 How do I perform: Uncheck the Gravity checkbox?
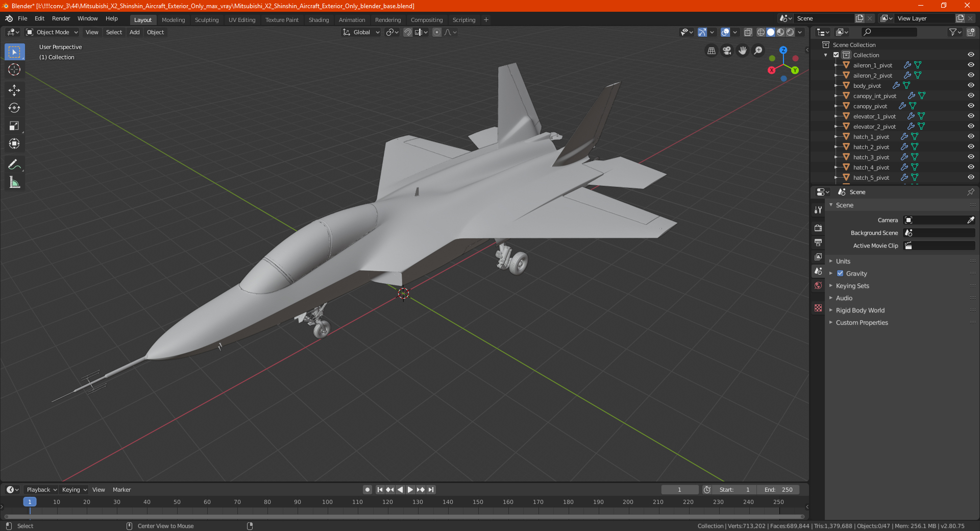[840, 273]
